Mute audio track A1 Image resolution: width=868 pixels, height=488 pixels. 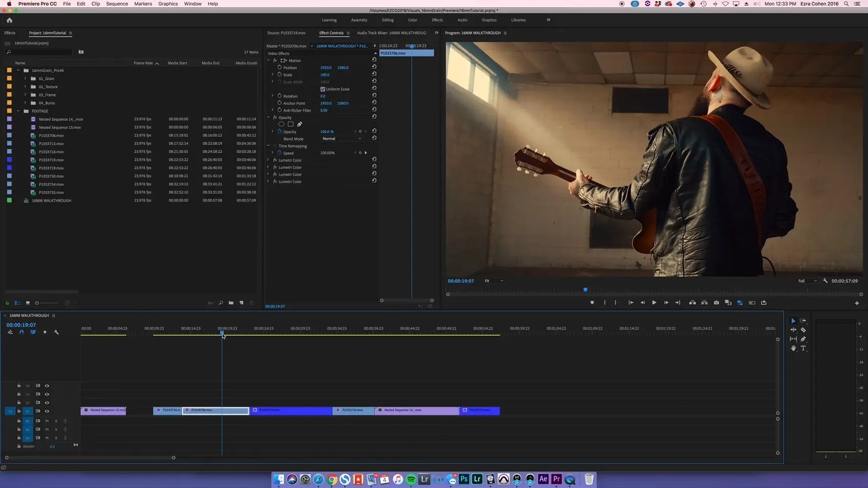coord(47,421)
